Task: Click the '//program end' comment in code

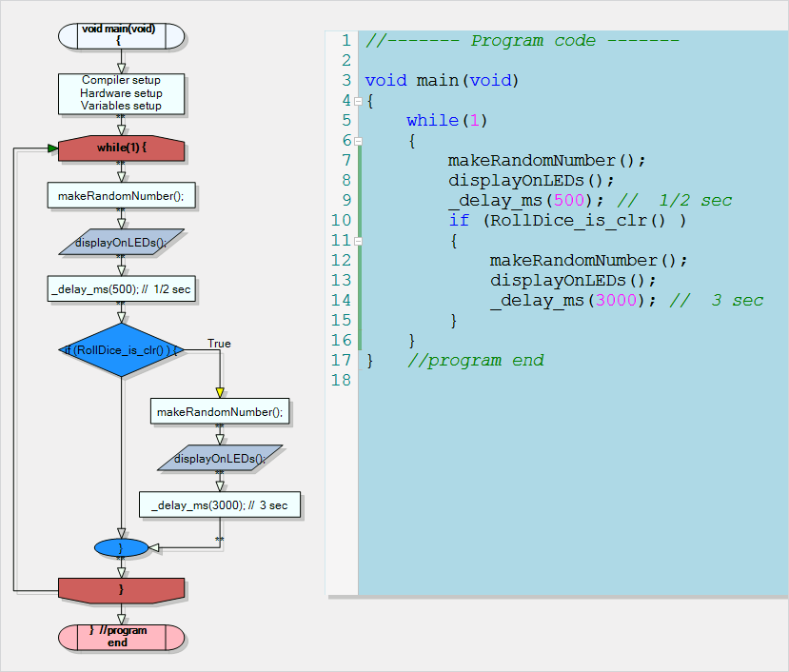Action: click(x=476, y=361)
